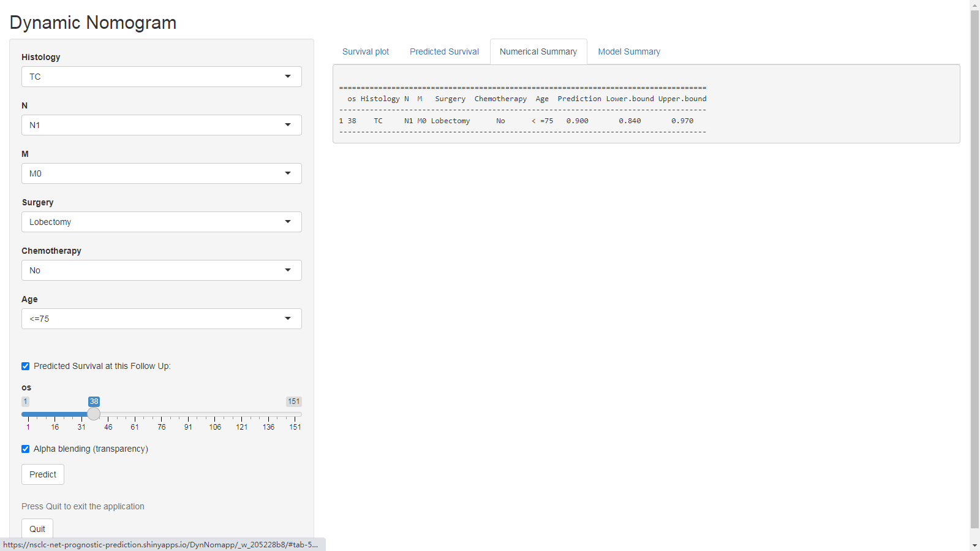This screenshot has width=980, height=551.
Task: Toggle Predicted Survival at this Follow Up checkbox
Action: pyautogui.click(x=26, y=367)
